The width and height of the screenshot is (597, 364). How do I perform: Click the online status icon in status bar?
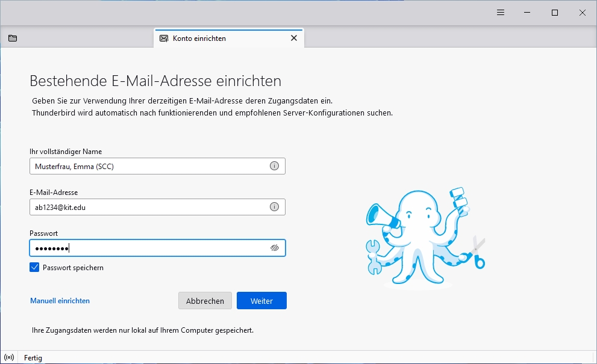click(x=8, y=357)
